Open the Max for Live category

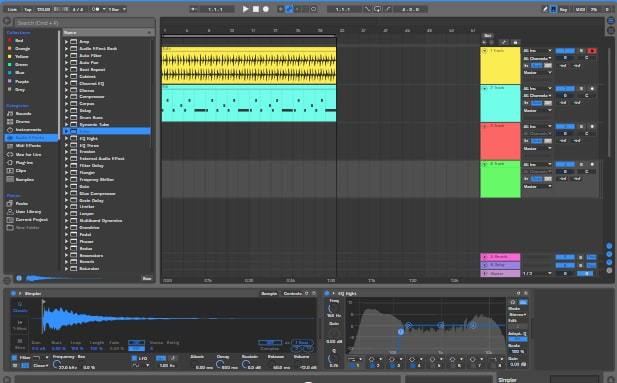(28, 154)
